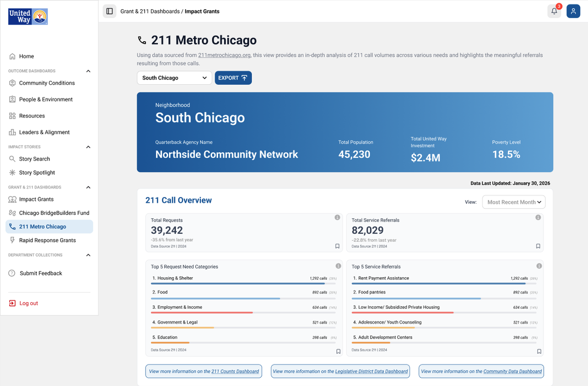Click the Adult Development Centers row

[x=445, y=339]
